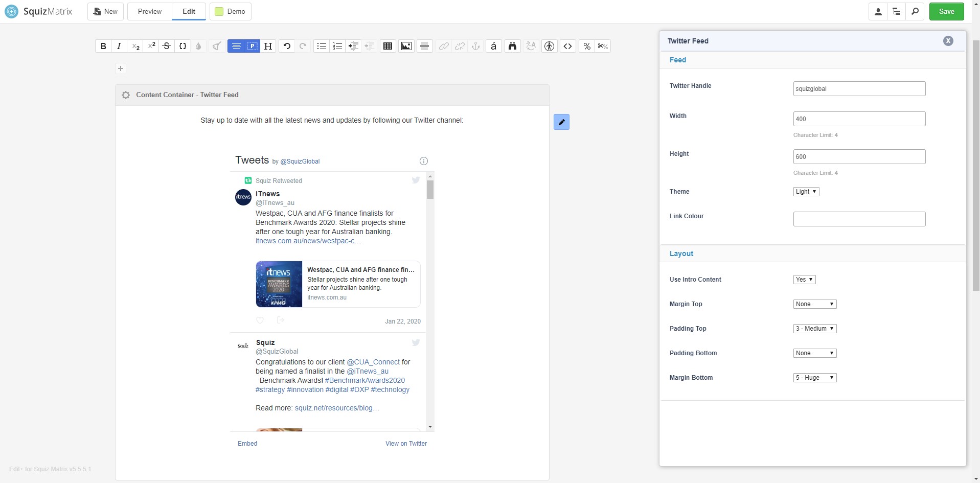This screenshot has width=980, height=483.
Task: Click the blue pencil edit button
Action: (561, 122)
